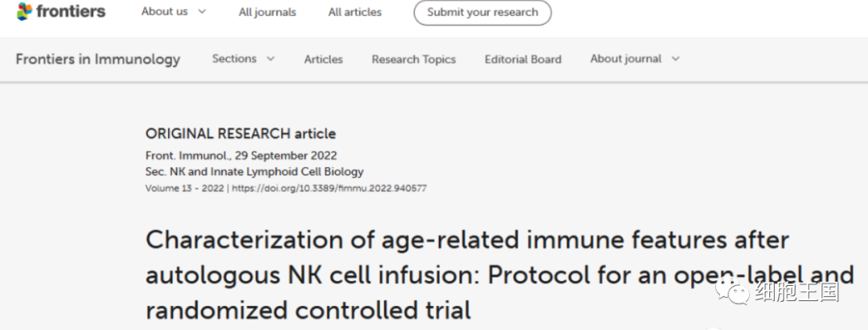Image resolution: width=868 pixels, height=330 pixels.
Task: Switch to the Research Topics tab
Action: (x=413, y=59)
